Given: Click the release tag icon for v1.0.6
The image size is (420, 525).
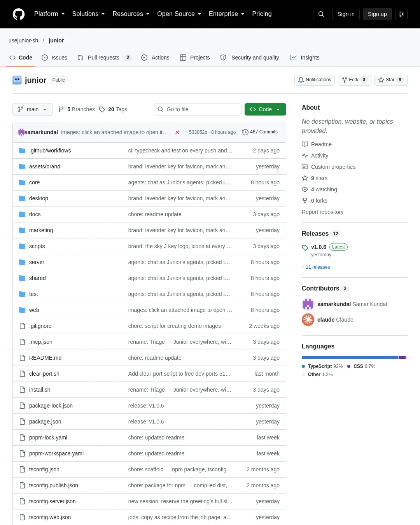Looking at the screenshot, I should tap(305, 248).
